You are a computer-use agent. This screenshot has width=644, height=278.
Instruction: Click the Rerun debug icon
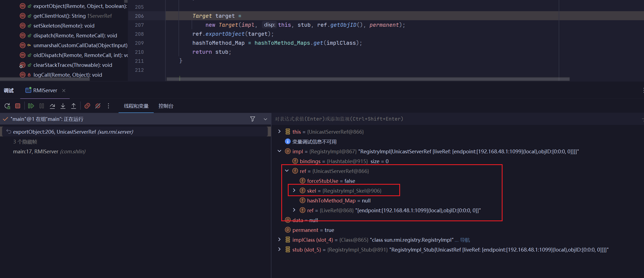tap(7, 106)
